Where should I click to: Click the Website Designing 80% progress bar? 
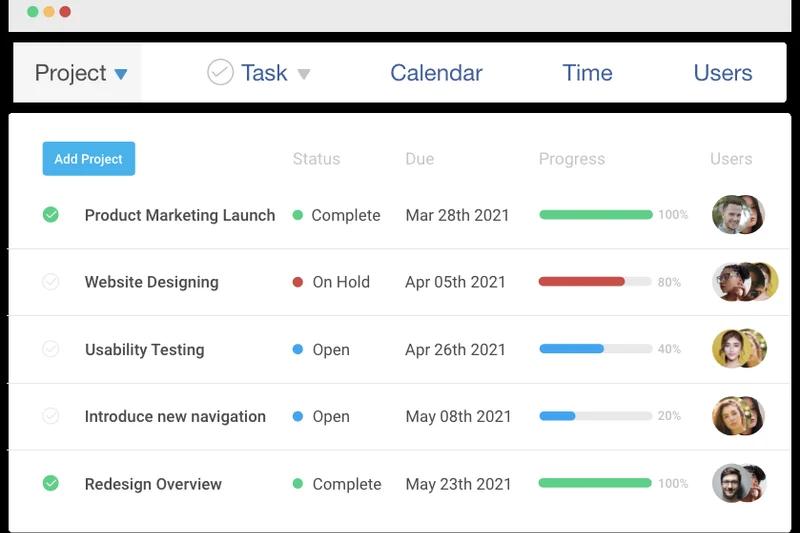(x=594, y=282)
